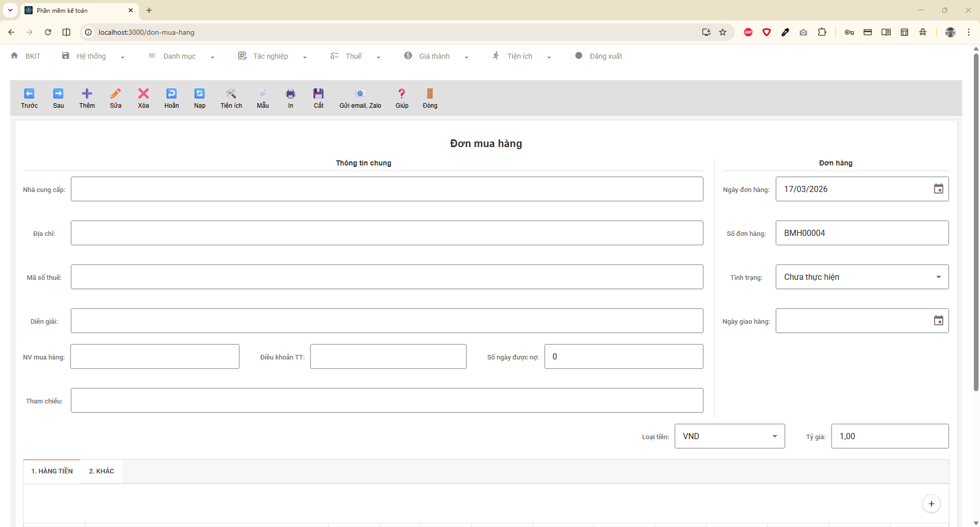Bookmark this page with star icon
Viewport: 980px width, 527px height.
click(x=723, y=32)
